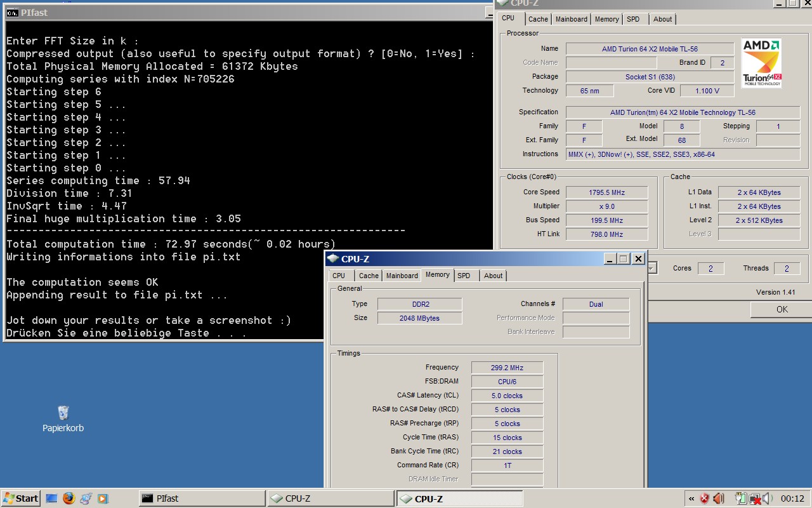
Task: Click AMD Turion 64 X2 logo
Action: [761, 63]
